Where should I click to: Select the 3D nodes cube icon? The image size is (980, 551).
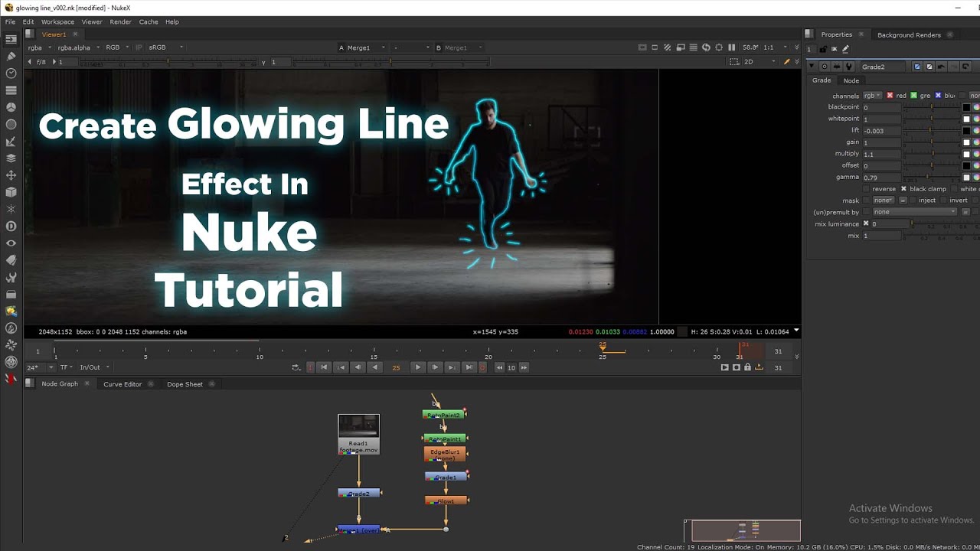pos(11,192)
